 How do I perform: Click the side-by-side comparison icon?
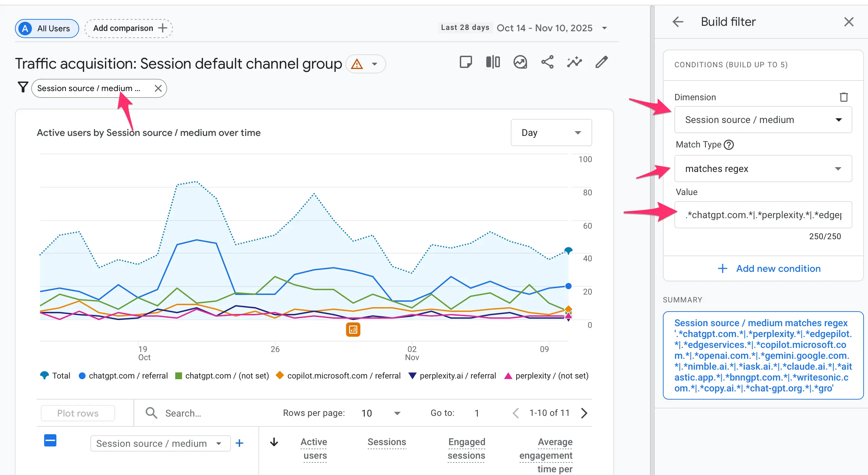[x=492, y=62]
